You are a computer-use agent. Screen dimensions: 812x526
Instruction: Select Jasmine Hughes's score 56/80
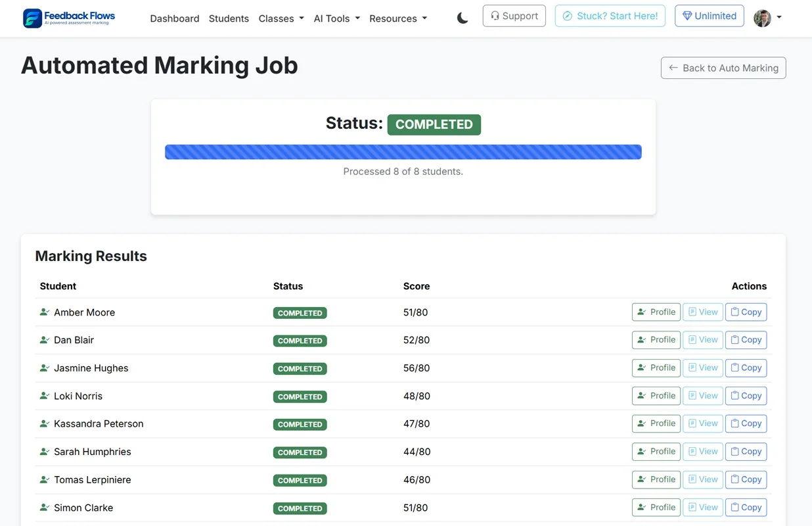pyautogui.click(x=417, y=368)
